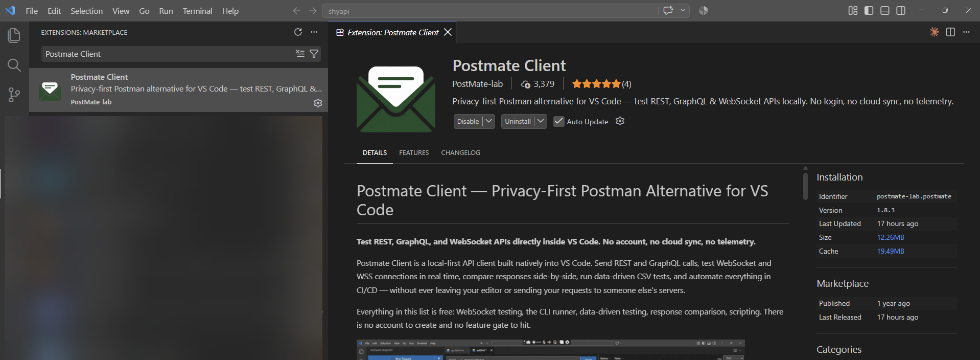The height and width of the screenshot is (360, 980).
Task: Click the details page vertical scrollbar
Action: [x=805, y=186]
